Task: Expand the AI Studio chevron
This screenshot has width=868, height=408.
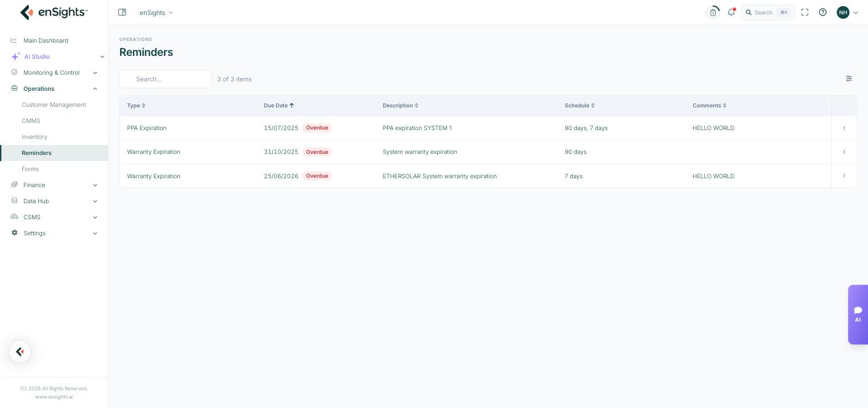Action: [102, 56]
